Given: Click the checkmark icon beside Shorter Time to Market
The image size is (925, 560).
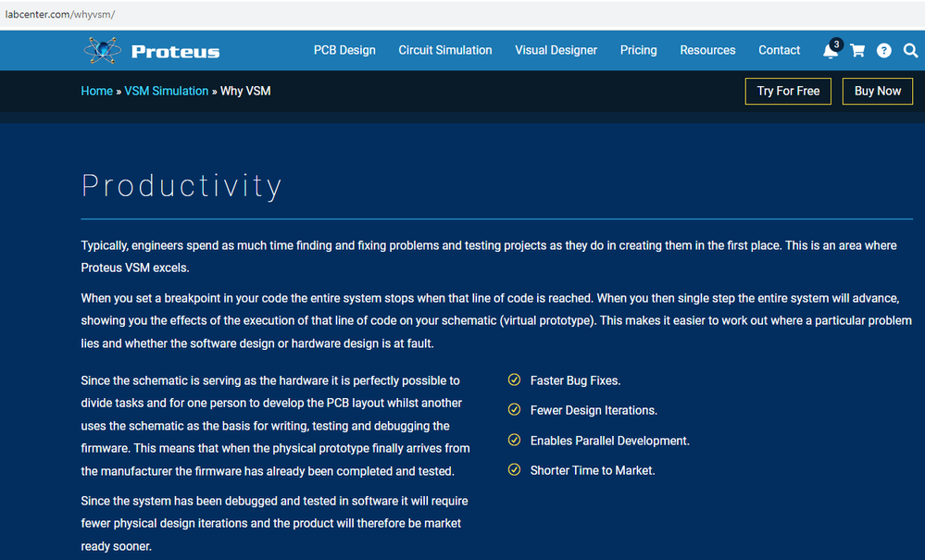Looking at the screenshot, I should [x=515, y=469].
